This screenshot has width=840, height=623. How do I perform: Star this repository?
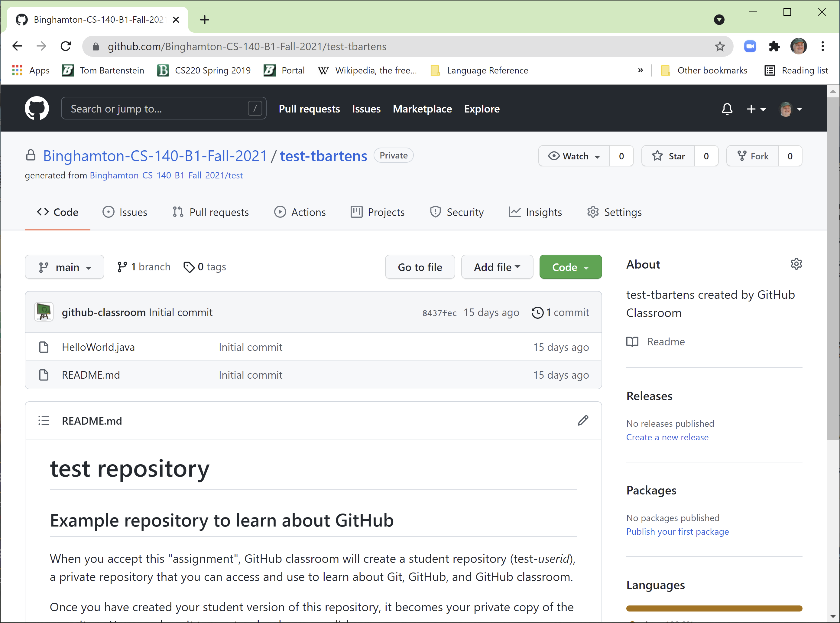coord(669,156)
